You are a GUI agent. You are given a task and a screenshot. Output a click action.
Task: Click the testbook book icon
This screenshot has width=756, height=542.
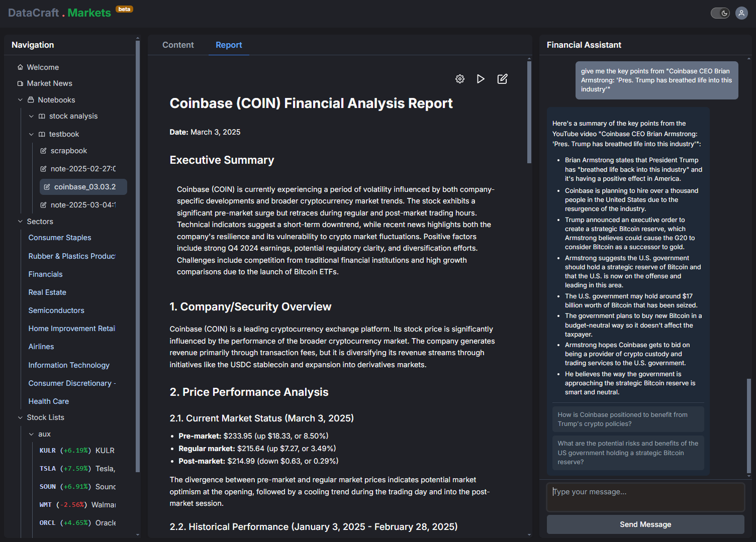pos(42,134)
